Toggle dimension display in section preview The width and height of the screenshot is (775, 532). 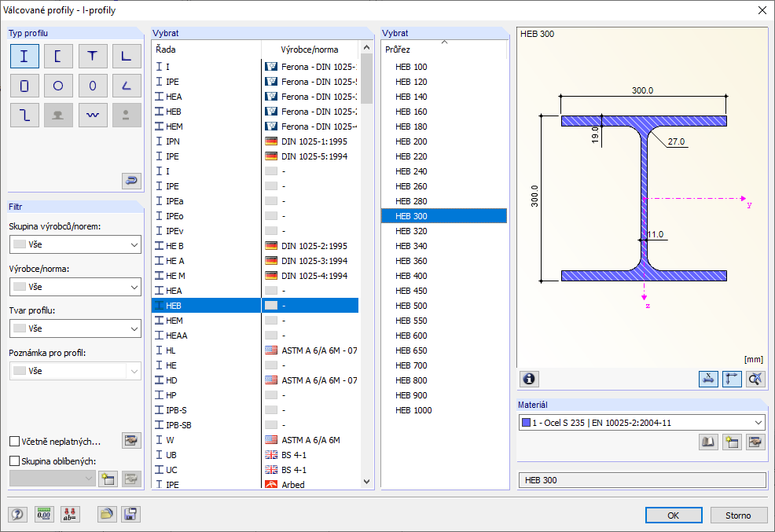(708, 379)
